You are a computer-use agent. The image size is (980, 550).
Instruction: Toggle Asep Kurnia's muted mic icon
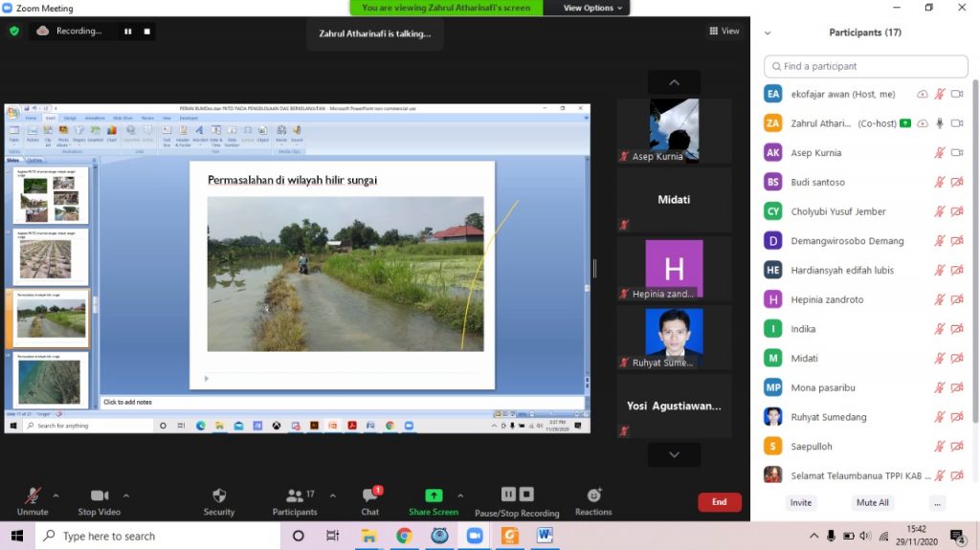[939, 152]
